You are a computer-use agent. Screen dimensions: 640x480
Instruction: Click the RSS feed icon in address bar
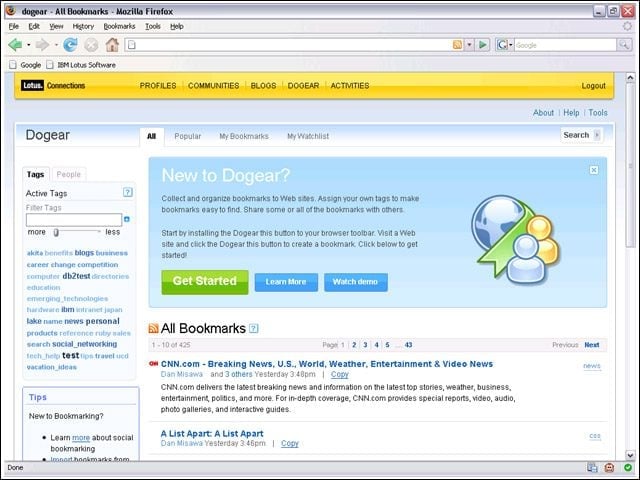pos(458,44)
